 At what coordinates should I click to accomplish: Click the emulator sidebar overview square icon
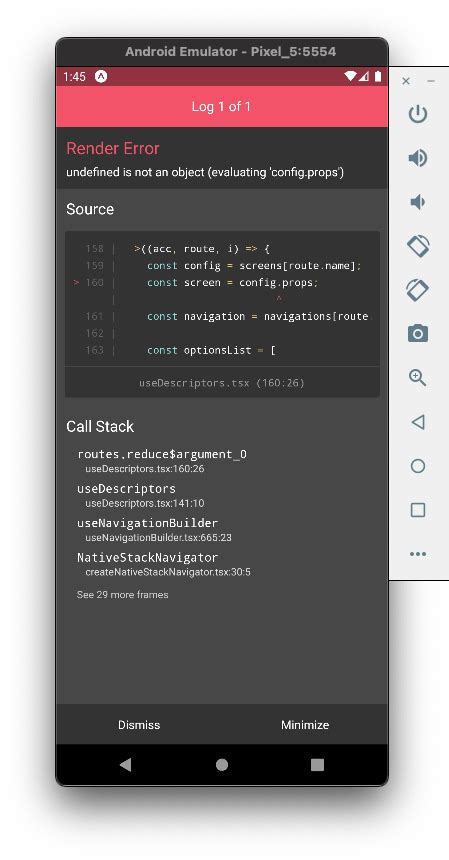[x=418, y=510]
